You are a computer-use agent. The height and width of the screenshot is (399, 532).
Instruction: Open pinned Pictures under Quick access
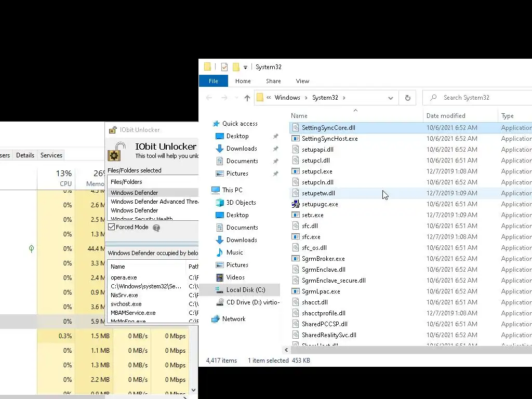pyautogui.click(x=237, y=174)
